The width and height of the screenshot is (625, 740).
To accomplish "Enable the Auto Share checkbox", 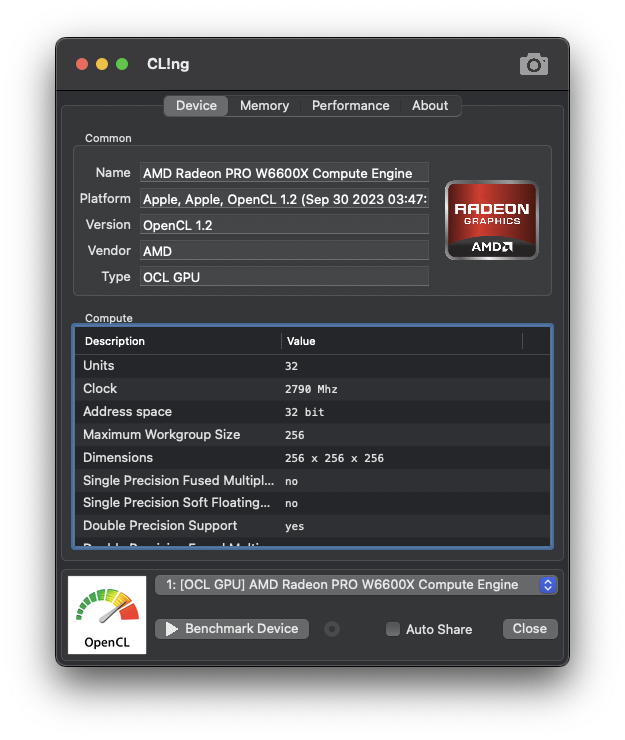I will coord(393,629).
